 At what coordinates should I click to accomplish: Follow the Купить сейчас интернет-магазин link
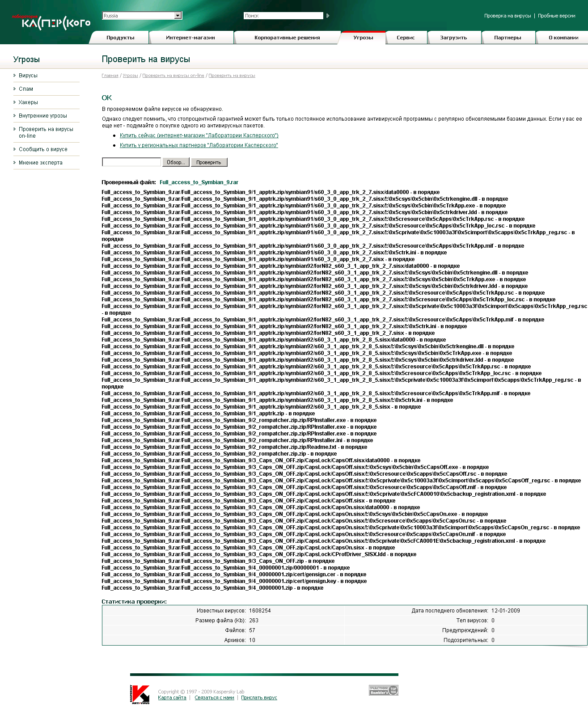(199, 135)
